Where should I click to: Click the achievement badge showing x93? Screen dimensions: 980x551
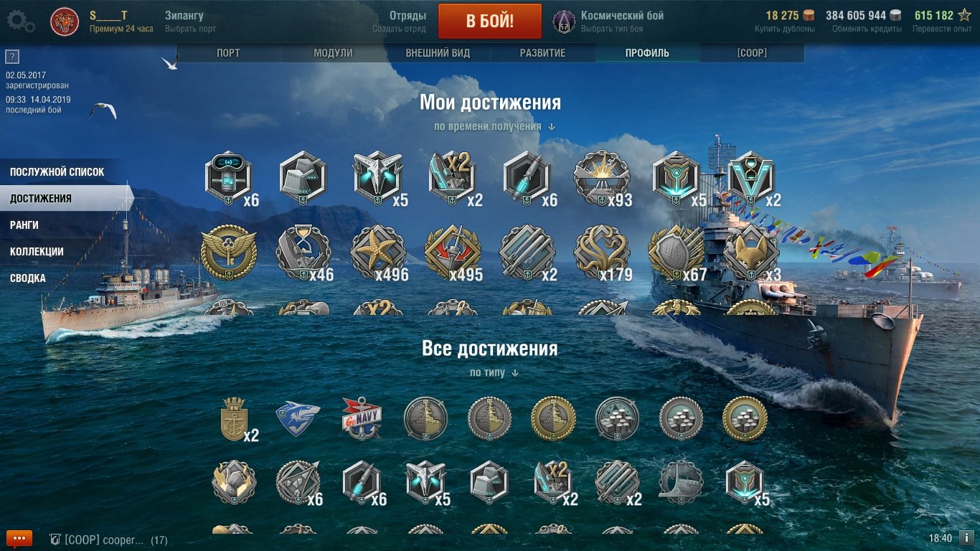(x=602, y=179)
